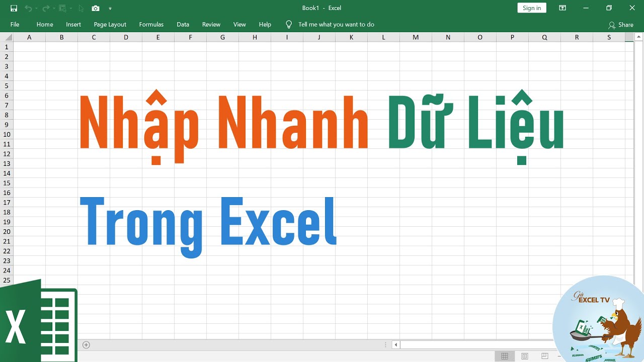644x362 pixels.
Task: Open the Formulas ribbon tab
Action: [151, 24]
